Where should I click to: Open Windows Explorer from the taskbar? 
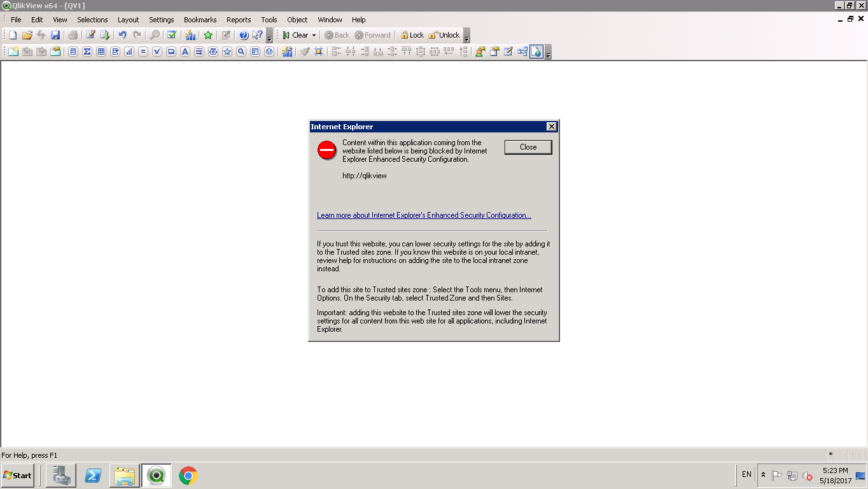125,475
